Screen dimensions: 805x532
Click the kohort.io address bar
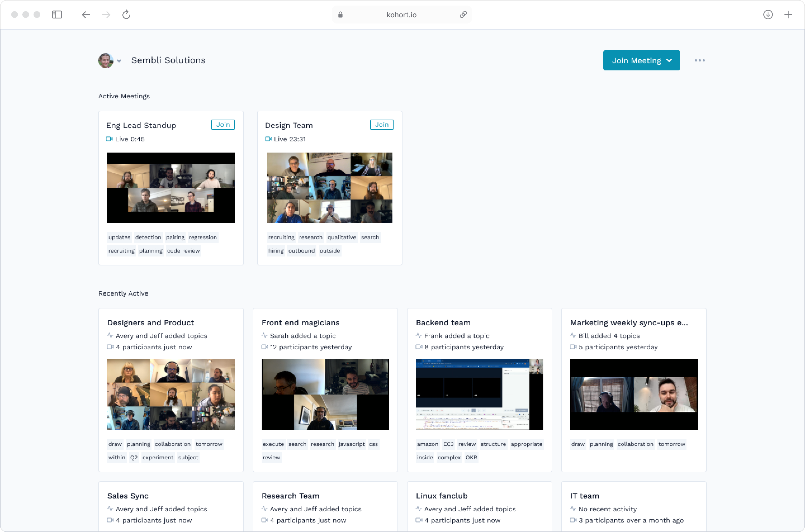point(402,15)
